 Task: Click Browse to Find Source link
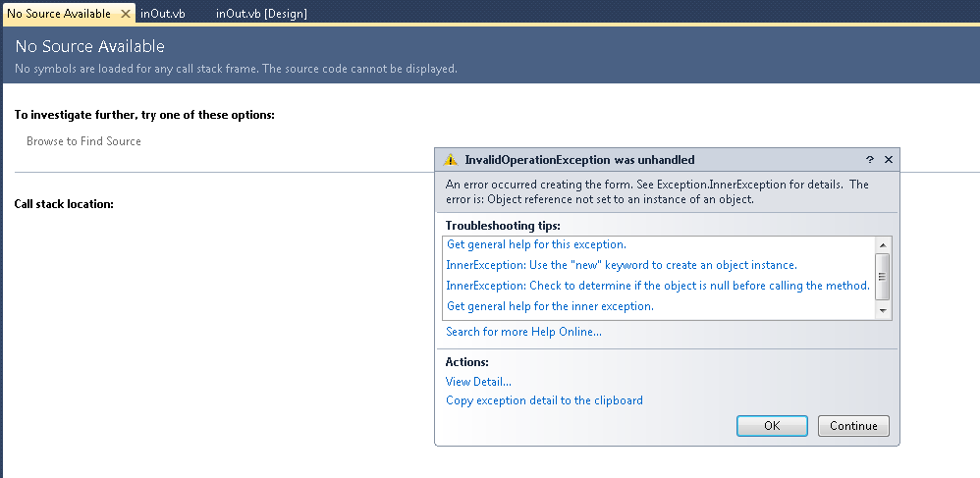83,141
